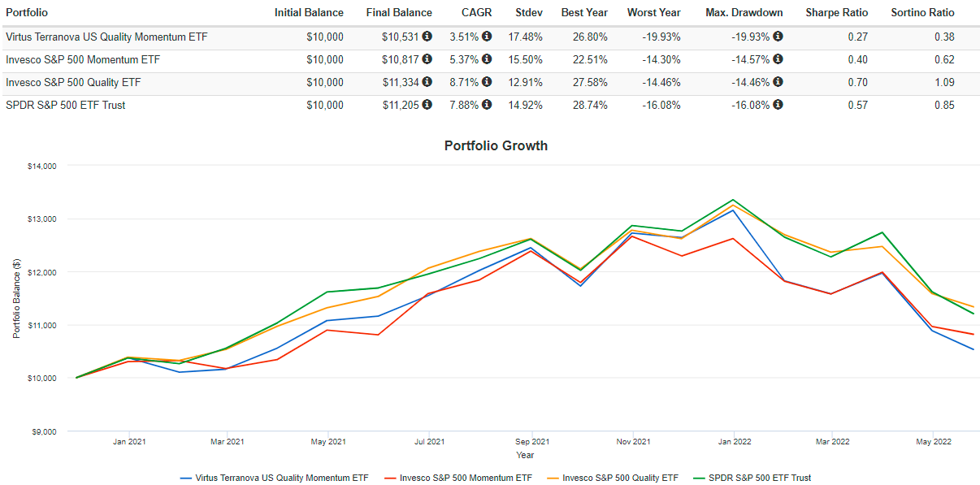Click the Portfolio column header
This screenshot has width=980, height=485.
[x=28, y=12]
